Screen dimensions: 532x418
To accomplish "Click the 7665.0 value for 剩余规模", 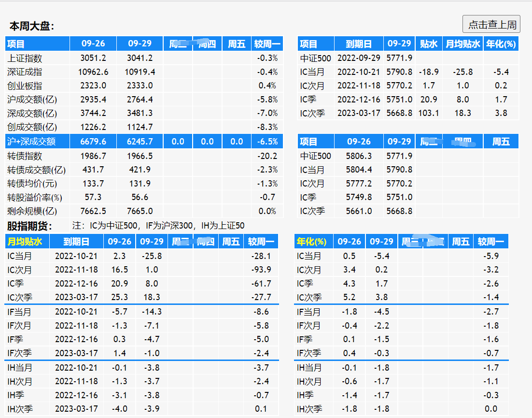I will click(140, 211).
